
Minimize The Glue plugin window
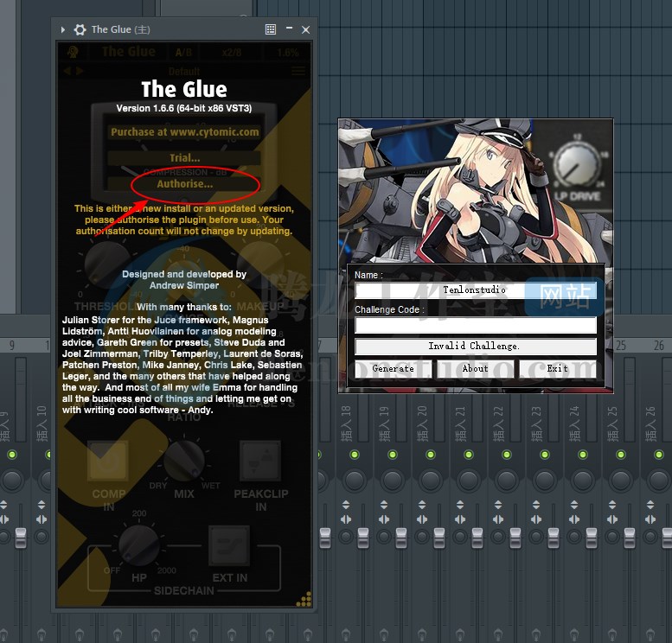(x=289, y=29)
